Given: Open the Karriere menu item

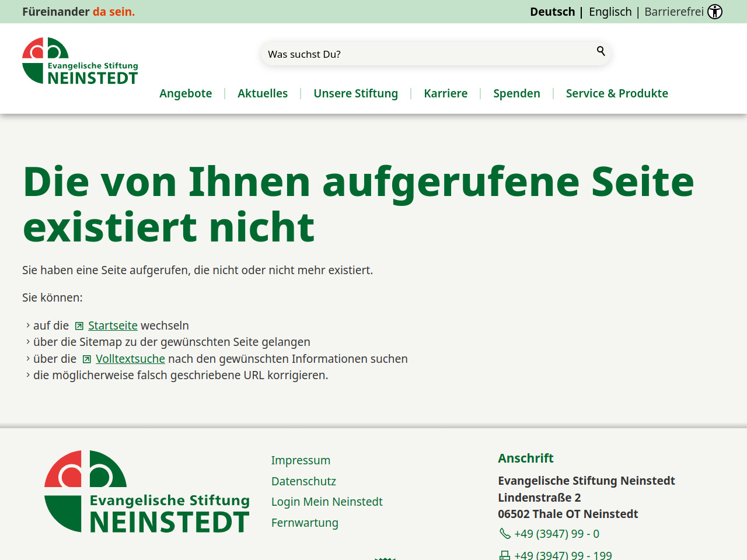Looking at the screenshot, I should (445, 93).
